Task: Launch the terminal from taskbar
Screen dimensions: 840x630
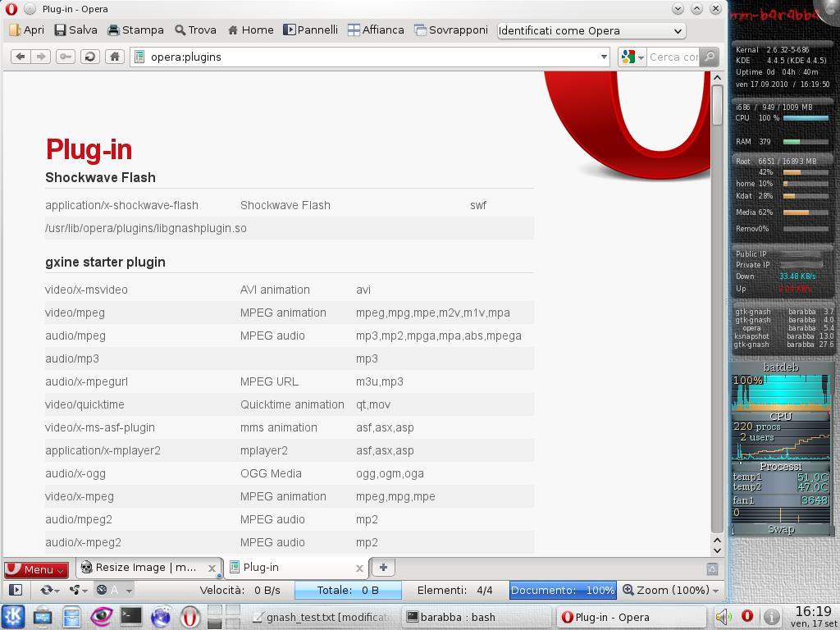Action: click(x=130, y=616)
